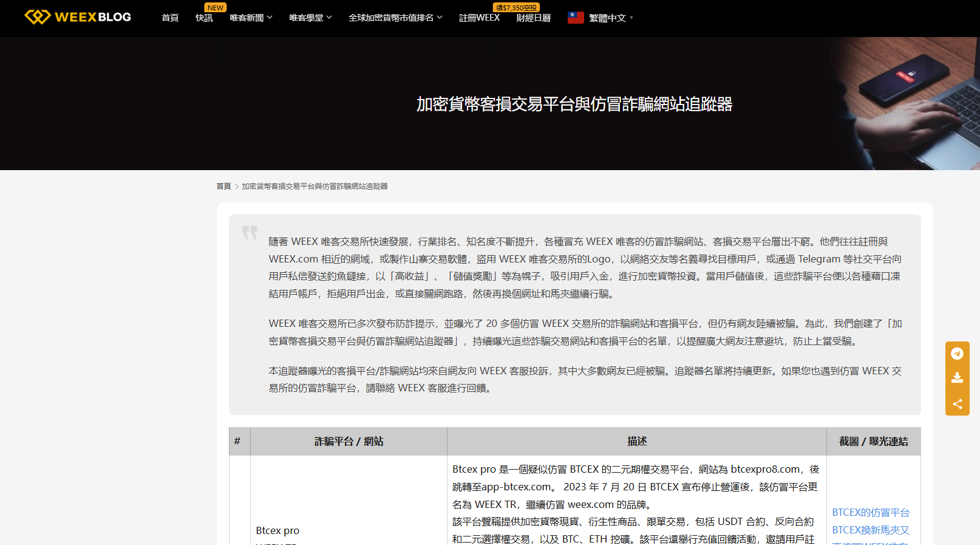Screen dimensions: 980x545
Task: Expand the 唯客學堂 dropdown menu
Action: pyautogui.click(x=310, y=18)
